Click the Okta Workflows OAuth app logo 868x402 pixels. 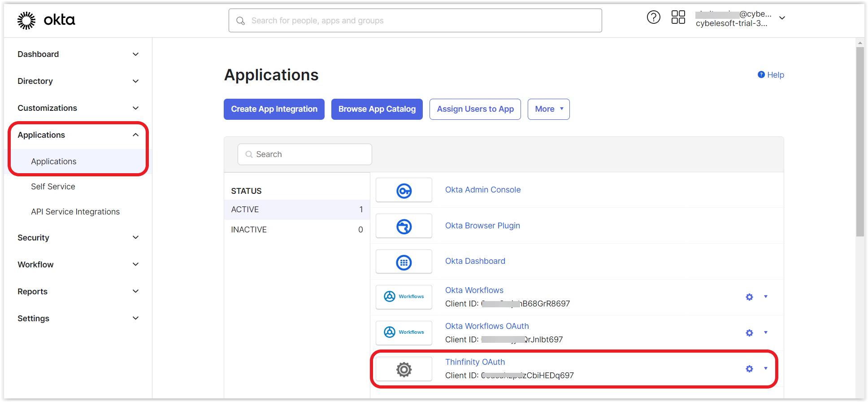tap(404, 333)
